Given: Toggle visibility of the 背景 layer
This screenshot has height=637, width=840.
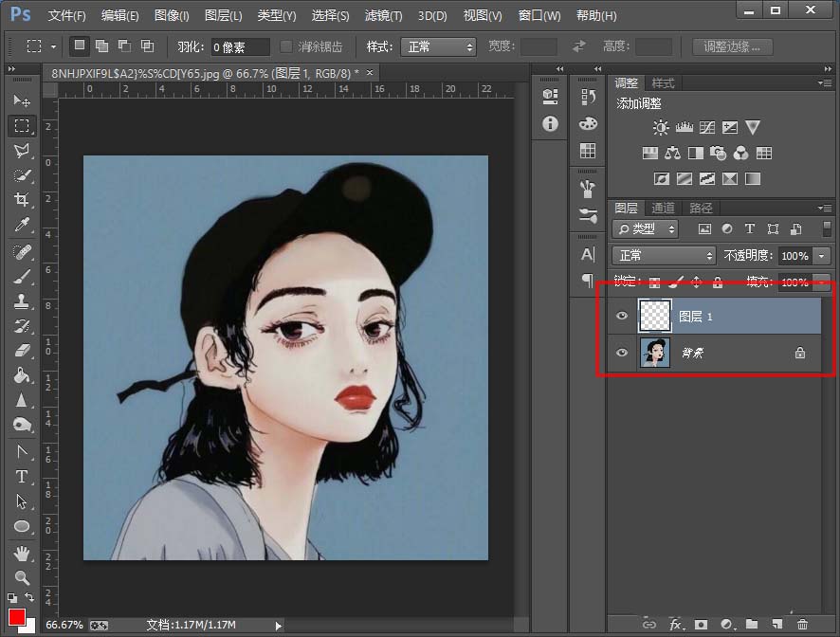Looking at the screenshot, I should [x=622, y=353].
